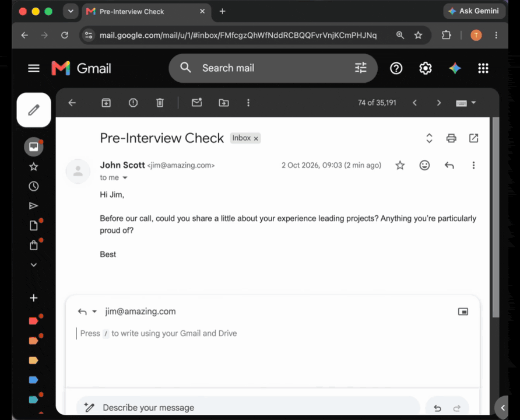Open the Google apps grid
520x420 pixels.
coord(483,68)
